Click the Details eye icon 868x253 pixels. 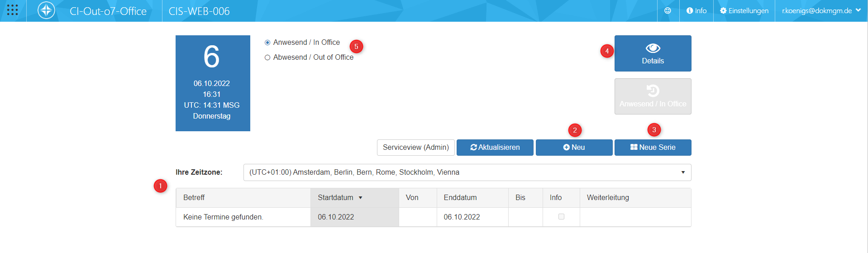[653, 48]
